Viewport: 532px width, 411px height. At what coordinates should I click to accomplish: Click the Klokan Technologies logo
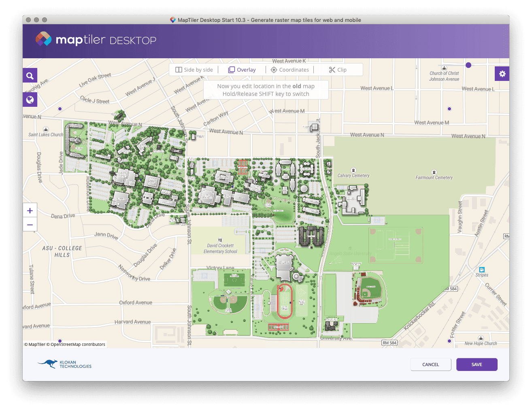click(x=65, y=364)
